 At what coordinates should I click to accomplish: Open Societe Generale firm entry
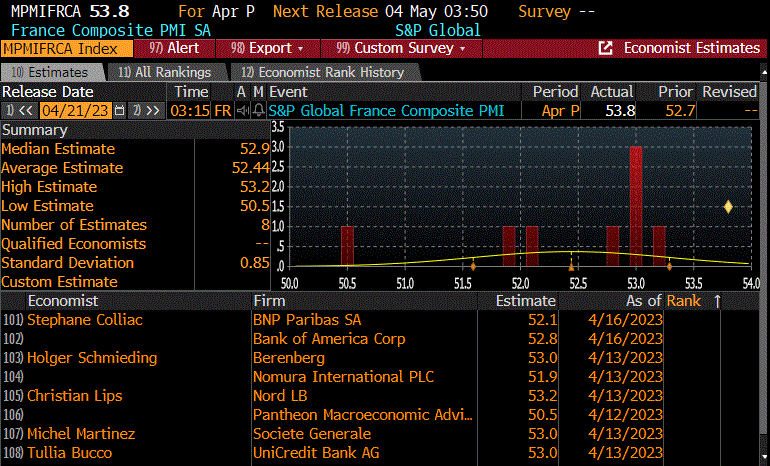tap(312, 434)
